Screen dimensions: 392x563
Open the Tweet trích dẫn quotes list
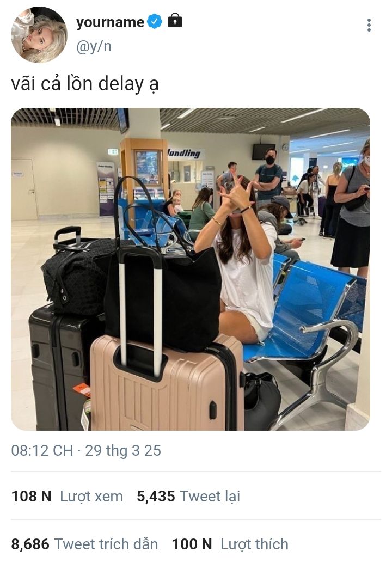106,544
